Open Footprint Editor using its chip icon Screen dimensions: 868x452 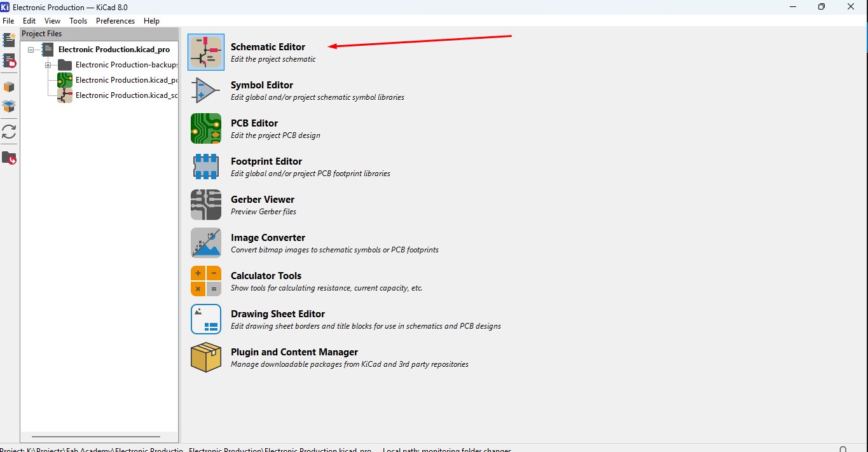click(206, 167)
